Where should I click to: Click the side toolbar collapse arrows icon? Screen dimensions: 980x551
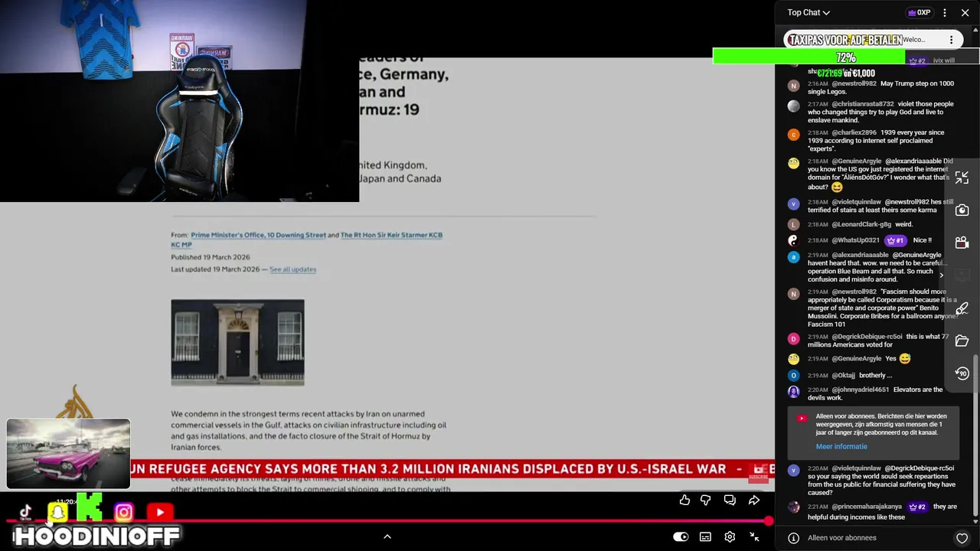[962, 178]
